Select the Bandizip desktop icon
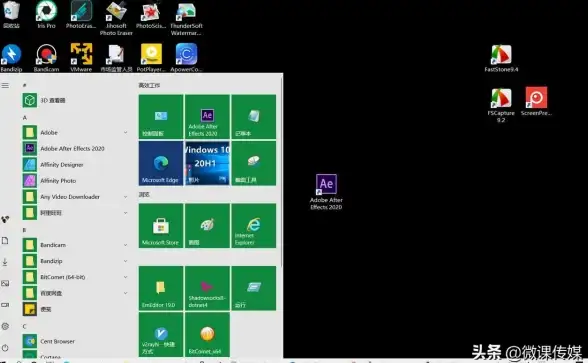 click(12, 58)
